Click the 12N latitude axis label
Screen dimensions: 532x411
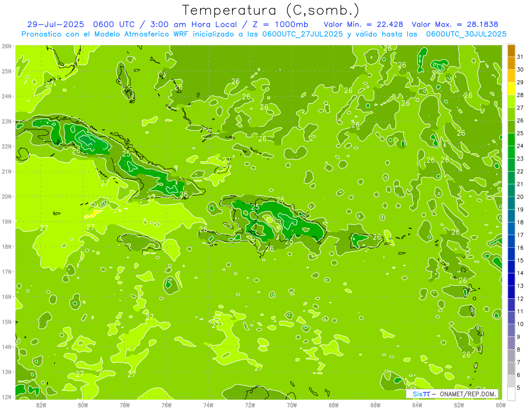6,397
